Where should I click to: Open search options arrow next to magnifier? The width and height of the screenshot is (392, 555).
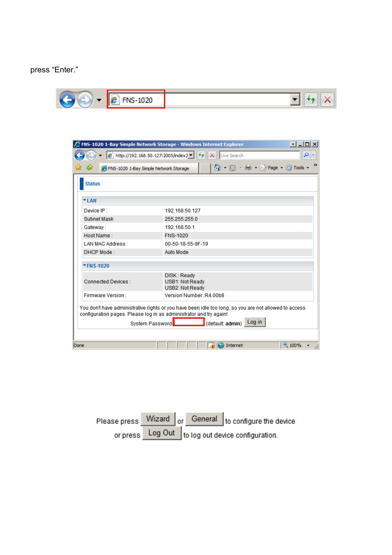314,155
